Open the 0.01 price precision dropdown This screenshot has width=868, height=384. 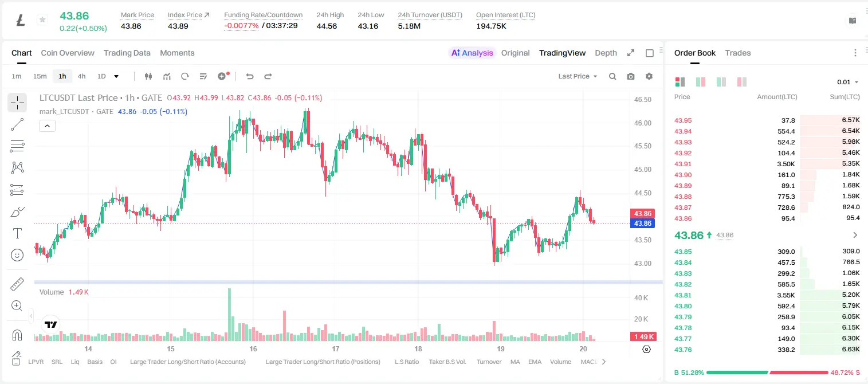tap(847, 82)
